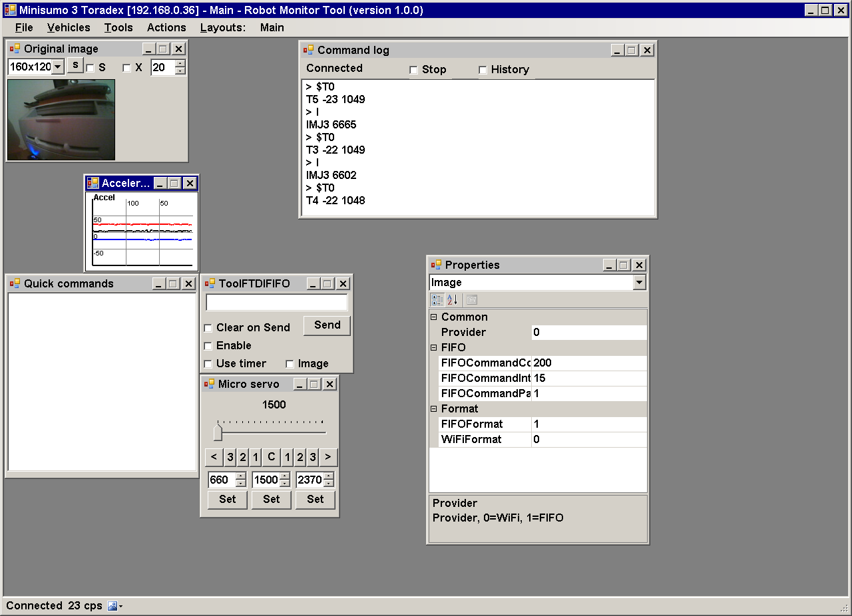Enable the Stop checkbox in Command log
Viewport: 852px width, 616px height.
pos(413,70)
